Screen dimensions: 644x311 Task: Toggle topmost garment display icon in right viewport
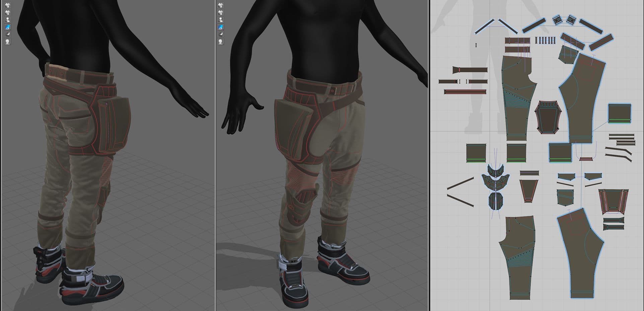tap(221, 5)
